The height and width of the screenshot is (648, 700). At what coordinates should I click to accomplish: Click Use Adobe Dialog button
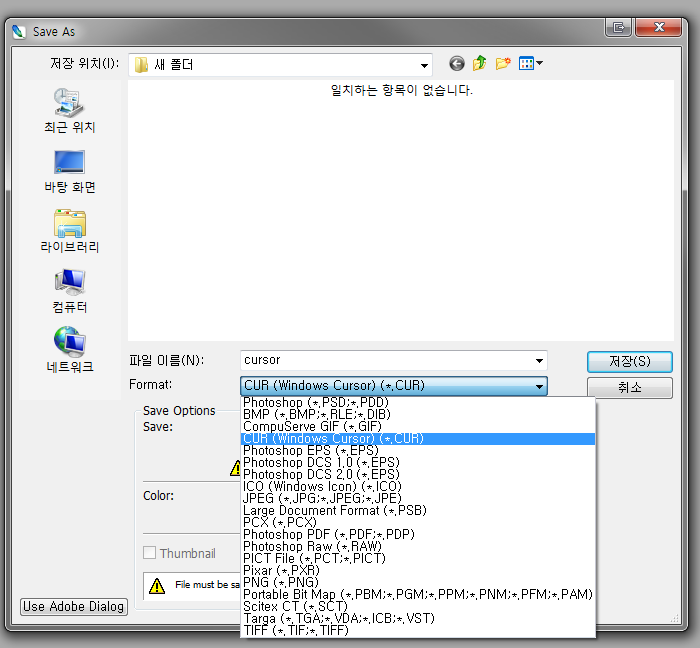point(74,607)
